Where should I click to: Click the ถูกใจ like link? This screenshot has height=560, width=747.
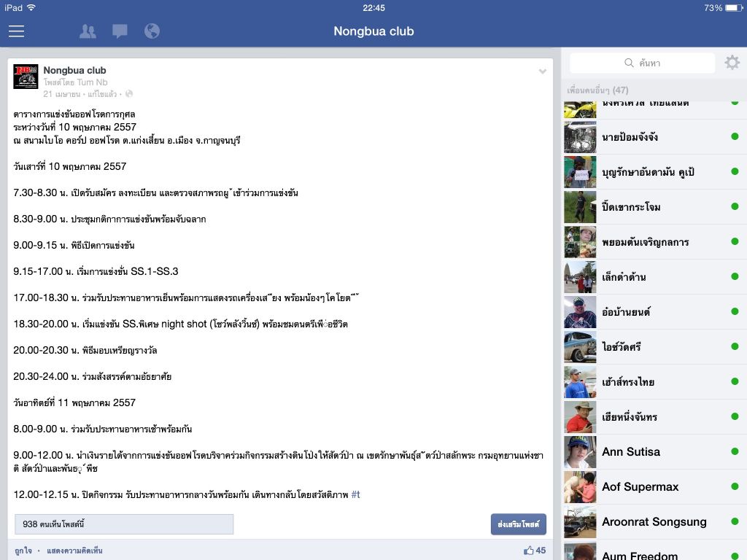[x=23, y=551]
